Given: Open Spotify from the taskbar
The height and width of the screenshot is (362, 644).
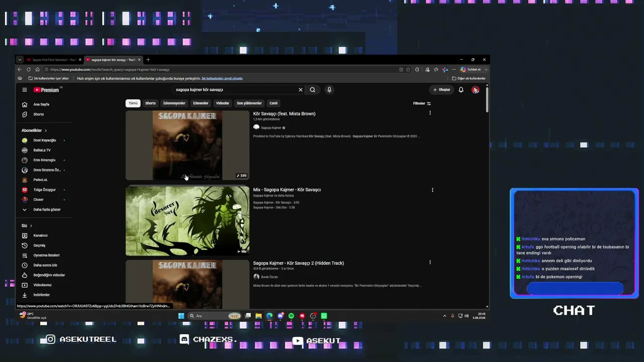Looking at the screenshot, I should coord(291,316).
